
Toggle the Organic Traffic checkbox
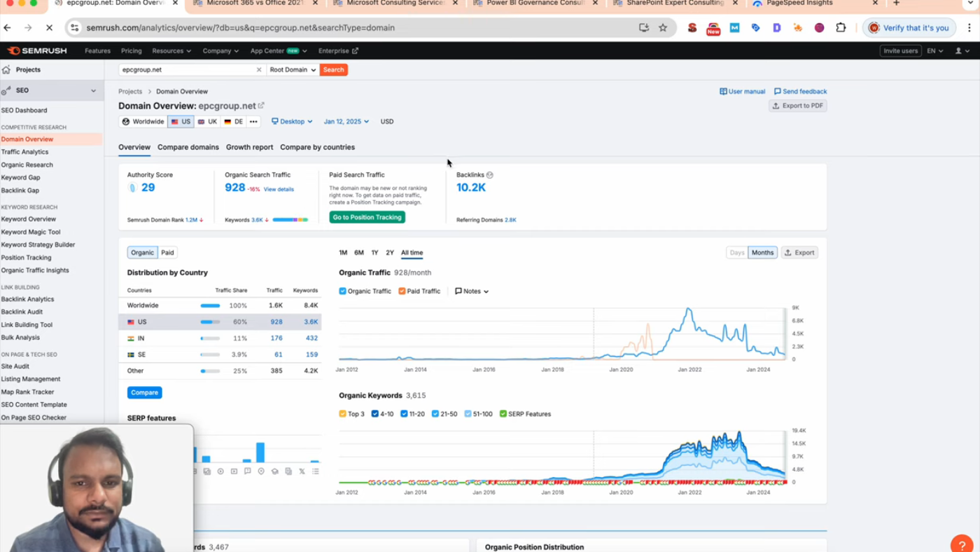coord(342,291)
